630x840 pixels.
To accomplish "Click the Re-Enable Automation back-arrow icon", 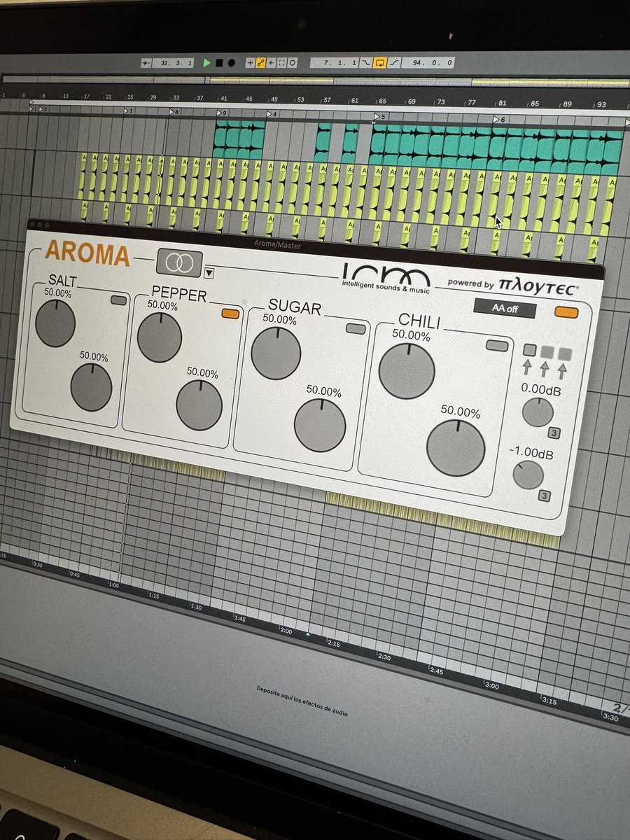I will [x=272, y=62].
